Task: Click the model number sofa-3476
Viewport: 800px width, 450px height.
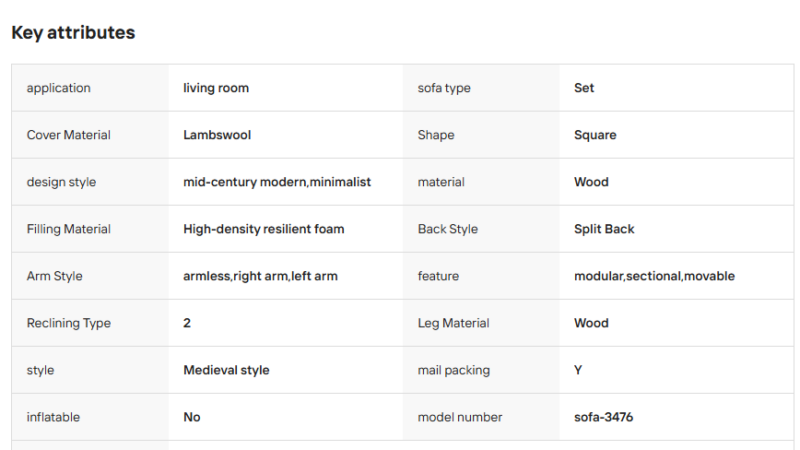Action: (x=603, y=417)
